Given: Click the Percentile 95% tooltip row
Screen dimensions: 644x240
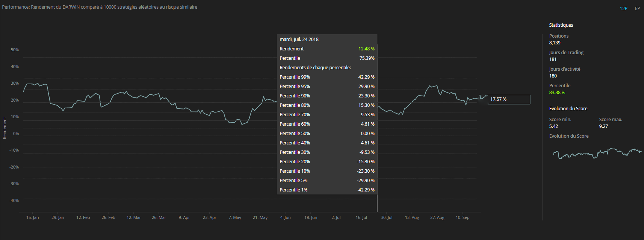Looking at the screenshot, I should tap(327, 87).
